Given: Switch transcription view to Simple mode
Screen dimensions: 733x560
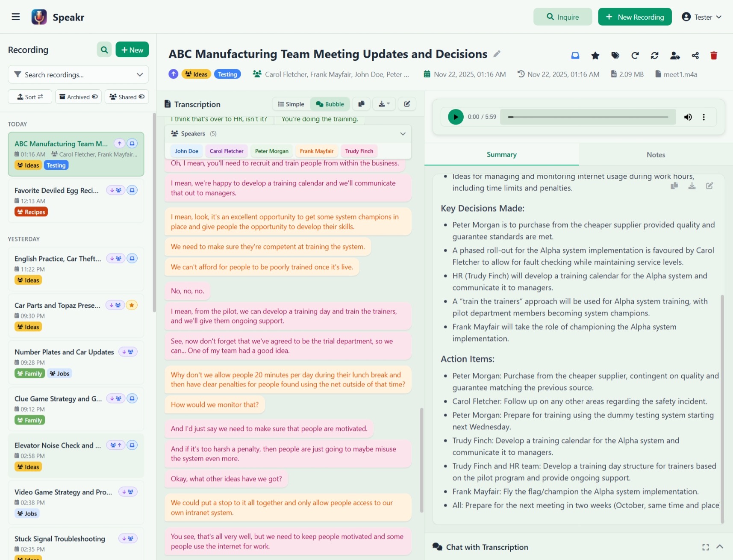Looking at the screenshot, I should pos(291,104).
